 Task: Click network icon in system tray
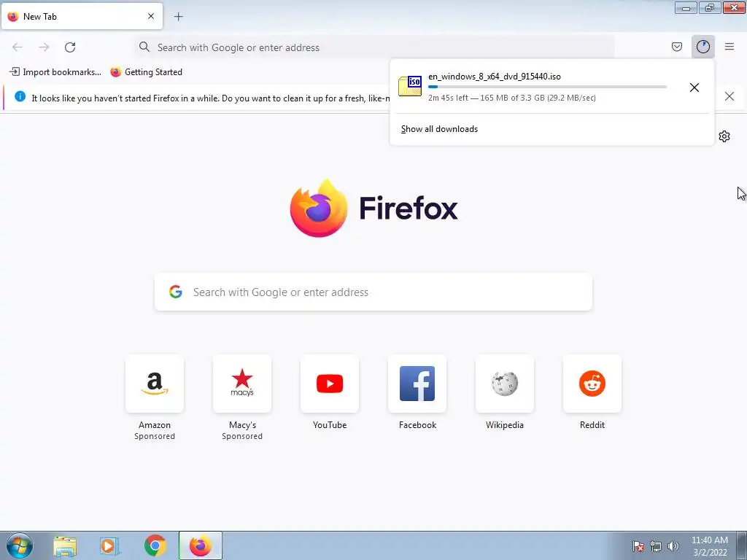[656, 546]
